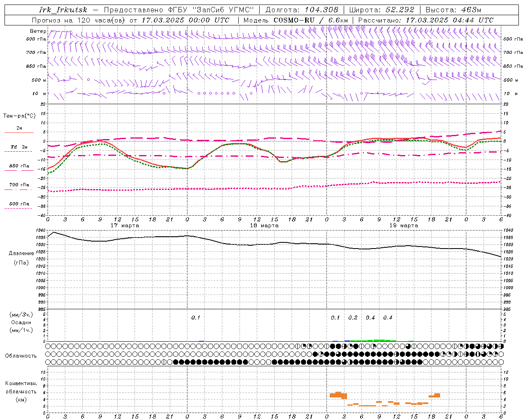Select the elevation text Высота: 463м

point(453,10)
